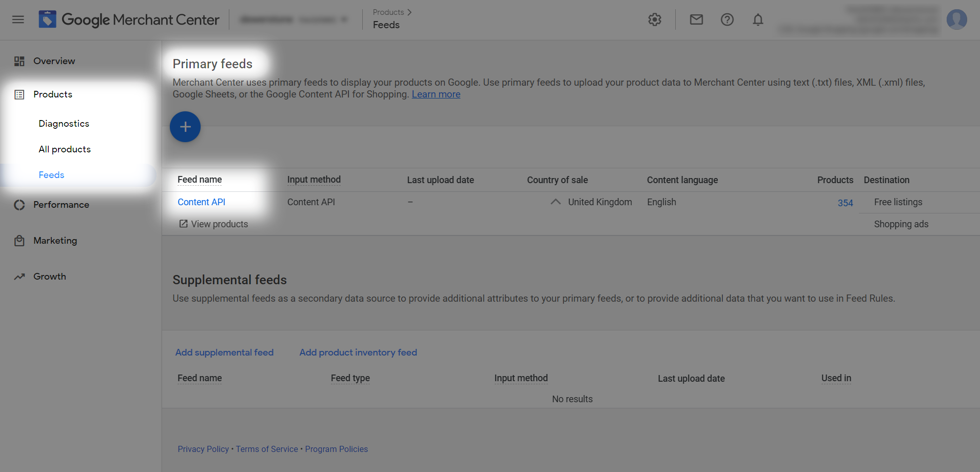Click the Shopping ads destination cell
980x472 pixels.
pos(901,224)
